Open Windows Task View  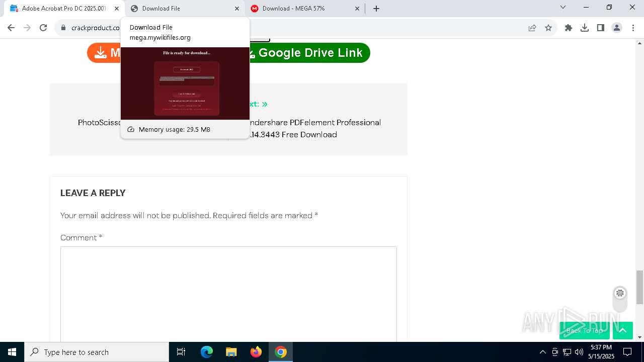coord(181,352)
